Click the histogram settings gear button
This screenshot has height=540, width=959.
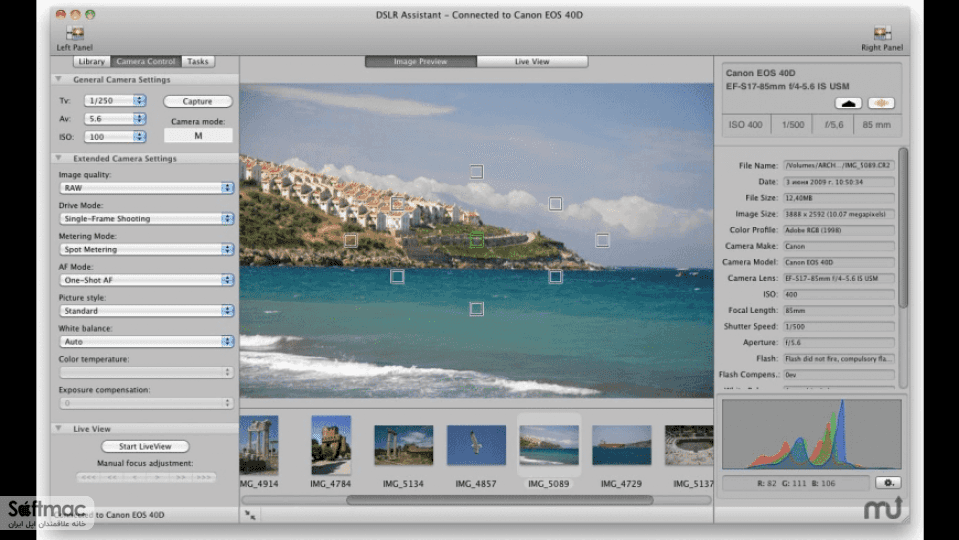click(x=888, y=483)
